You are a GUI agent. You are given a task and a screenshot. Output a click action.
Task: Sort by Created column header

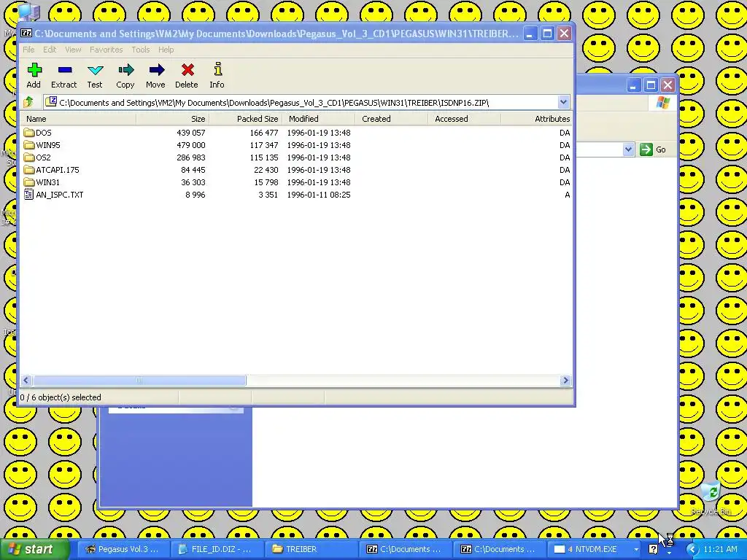(392, 119)
